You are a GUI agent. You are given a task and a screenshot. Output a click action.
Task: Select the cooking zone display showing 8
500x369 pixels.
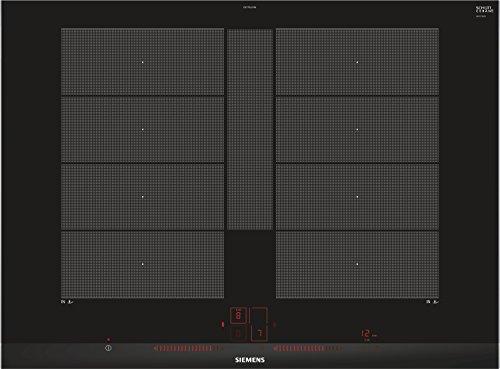point(238,315)
